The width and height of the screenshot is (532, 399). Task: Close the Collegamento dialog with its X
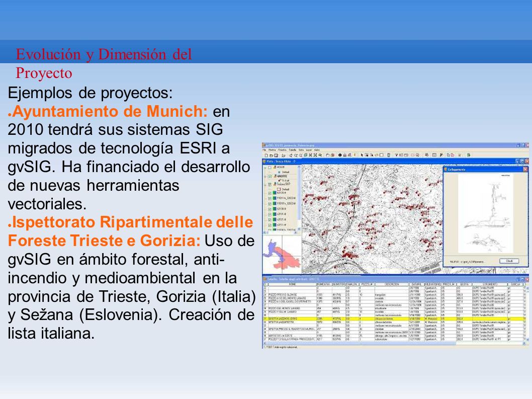click(x=525, y=169)
